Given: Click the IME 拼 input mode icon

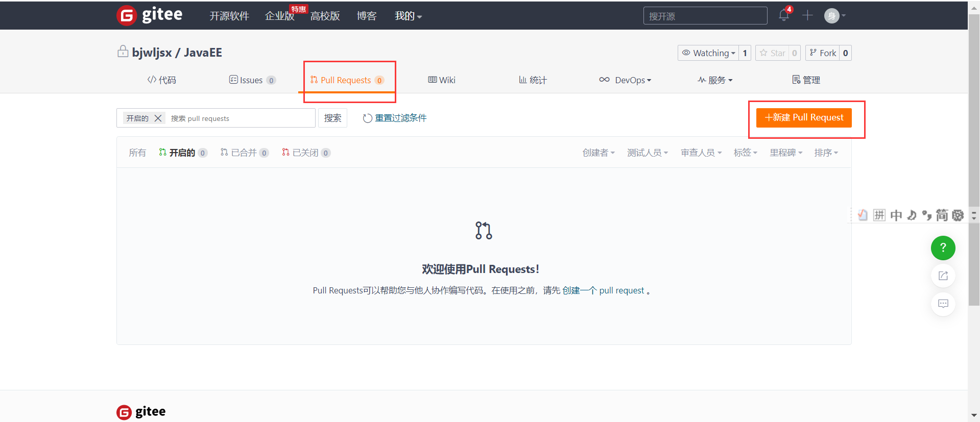Looking at the screenshot, I should [879, 215].
